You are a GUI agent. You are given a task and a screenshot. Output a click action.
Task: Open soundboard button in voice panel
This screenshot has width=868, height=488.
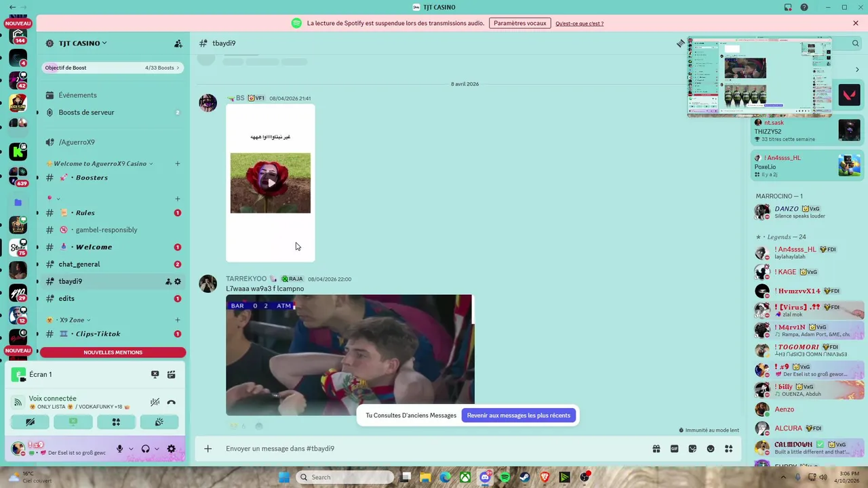[159, 422]
